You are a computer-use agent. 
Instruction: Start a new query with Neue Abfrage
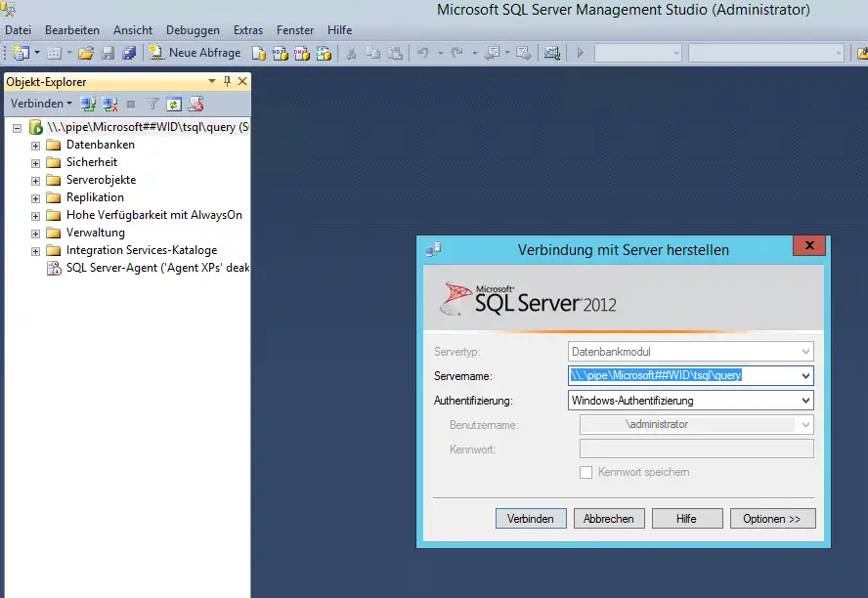pyautogui.click(x=195, y=53)
